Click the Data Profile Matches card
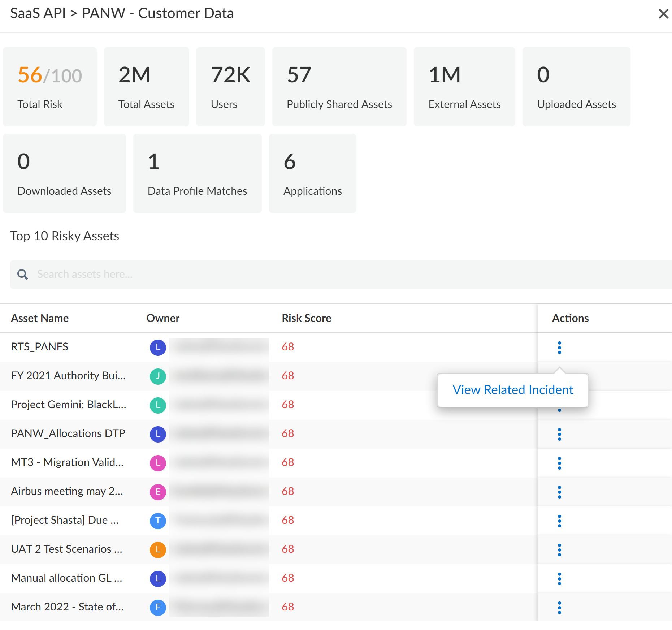 tap(197, 173)
